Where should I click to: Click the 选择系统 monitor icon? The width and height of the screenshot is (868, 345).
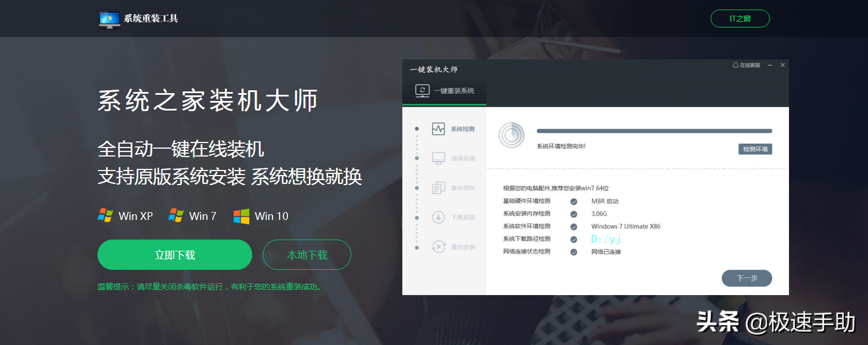(x=436, y=158)
